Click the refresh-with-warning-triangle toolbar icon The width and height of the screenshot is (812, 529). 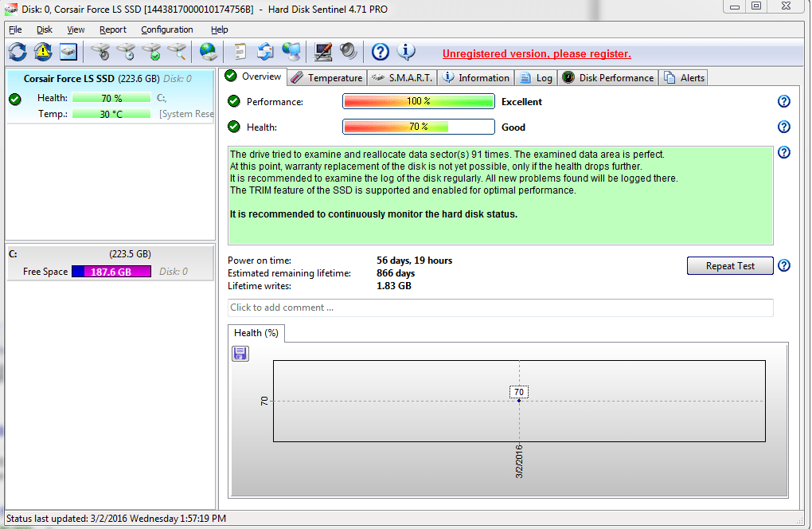pyautogui.click(x=43, y=52)
